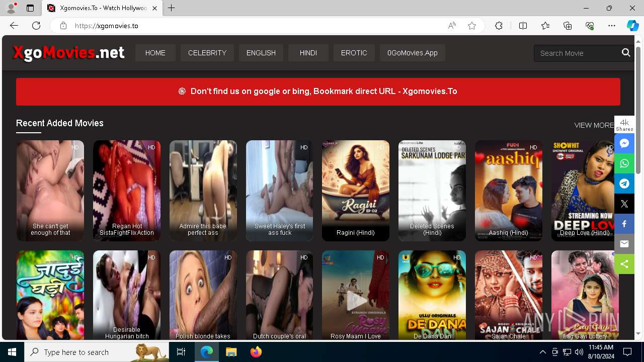Open the notification center
The height and width of the screenshot is (362, 644).
click(x=627, y=352)
